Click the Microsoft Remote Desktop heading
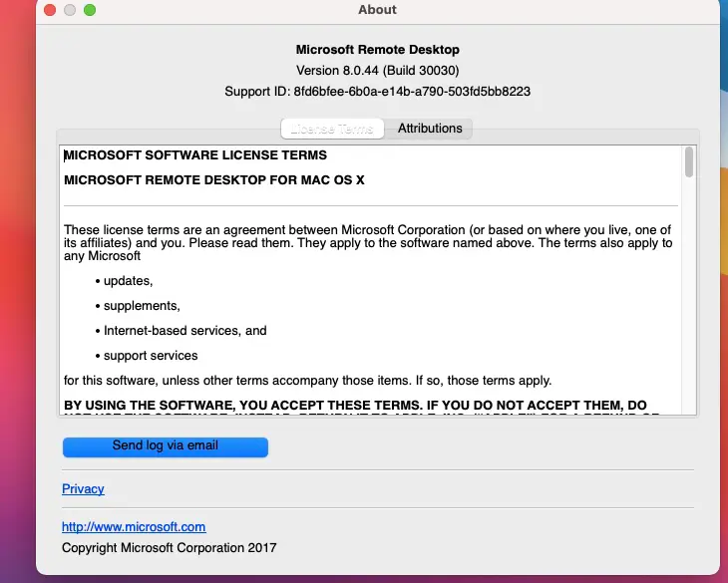Viewport: 728px width, 583px height. click(378, 50)
